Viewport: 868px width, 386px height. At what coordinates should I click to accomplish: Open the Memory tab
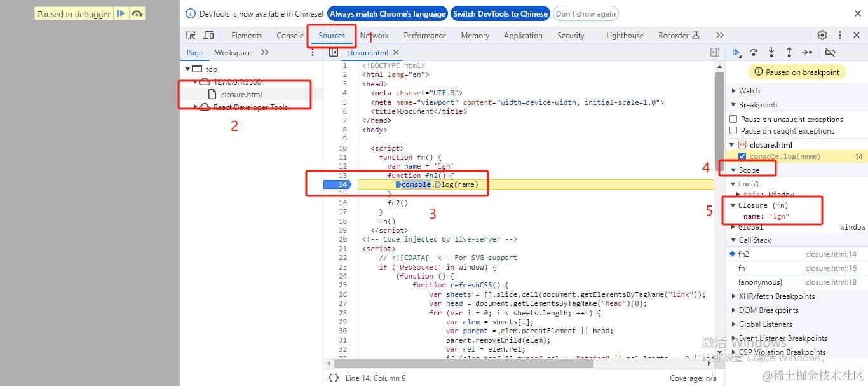tap(475, 36)
